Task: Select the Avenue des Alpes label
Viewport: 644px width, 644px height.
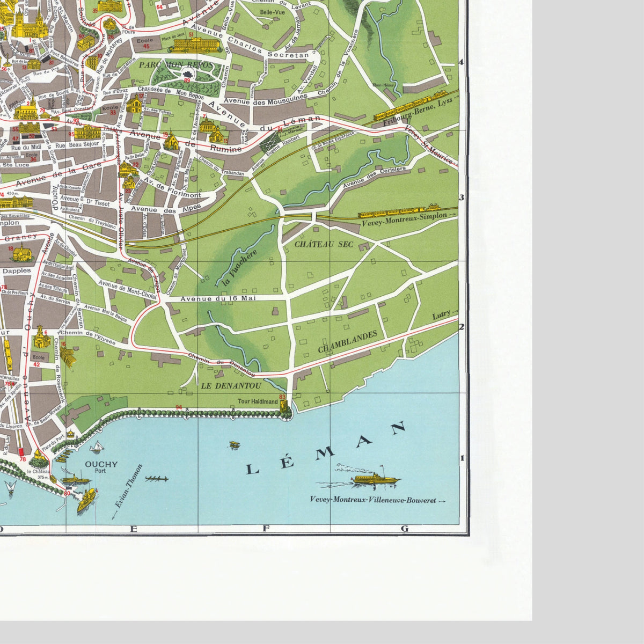Action: click(166, 208)
